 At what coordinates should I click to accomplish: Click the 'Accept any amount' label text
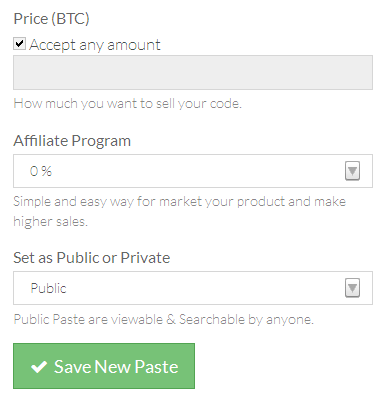coord(95,45)
